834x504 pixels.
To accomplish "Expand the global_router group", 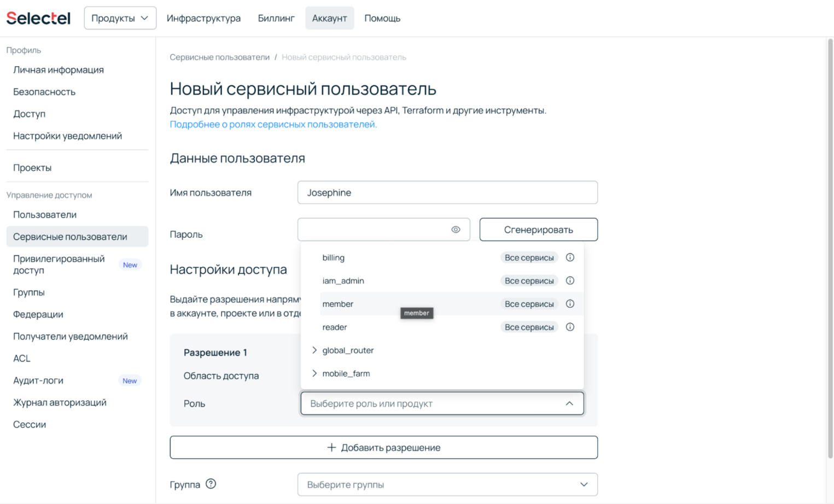I will pos(314,350).
